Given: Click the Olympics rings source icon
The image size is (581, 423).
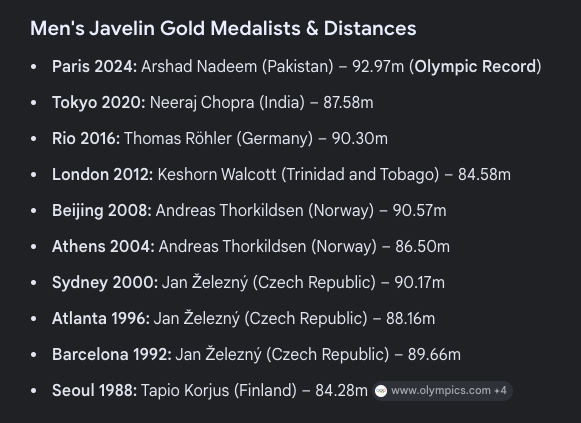Looking at the screenshot, I should tap(381, 391).
